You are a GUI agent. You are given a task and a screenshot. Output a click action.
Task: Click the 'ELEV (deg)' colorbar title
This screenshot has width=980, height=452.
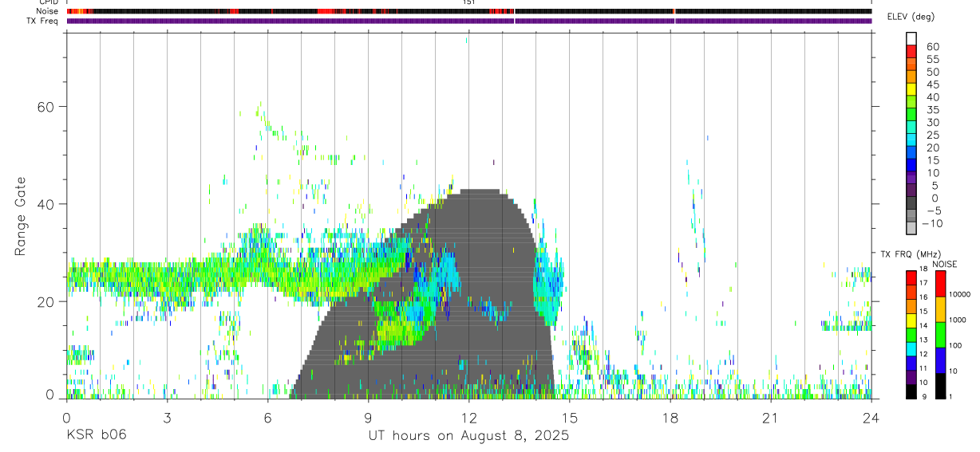(911, 17)
